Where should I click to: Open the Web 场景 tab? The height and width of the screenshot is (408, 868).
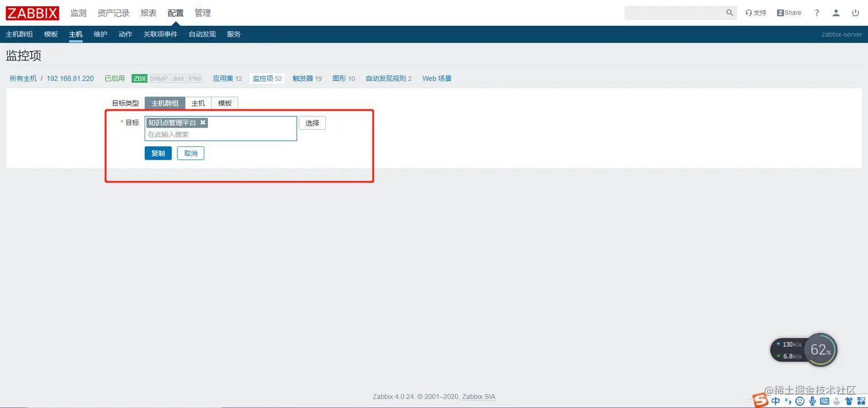coord(437,79)
